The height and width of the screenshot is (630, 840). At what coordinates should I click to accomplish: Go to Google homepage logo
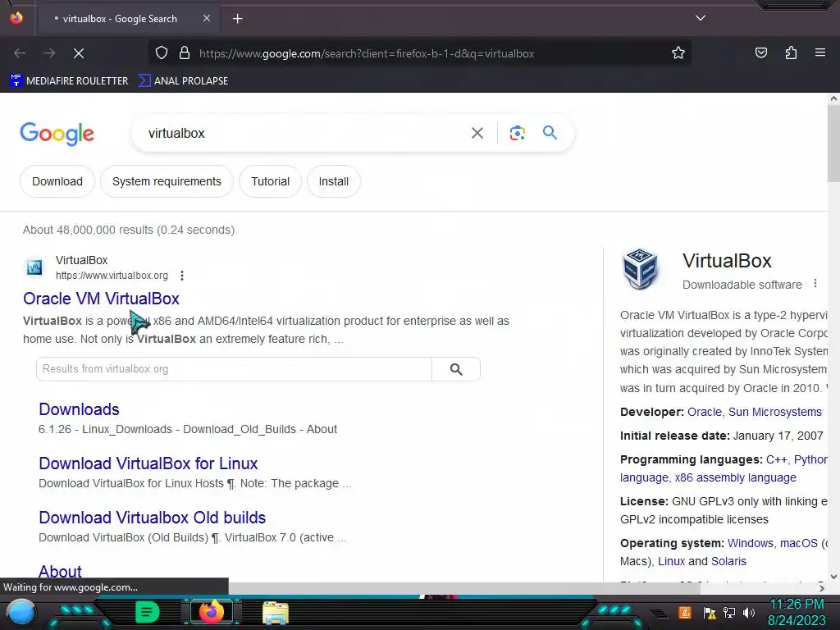[x=57, y=134]
